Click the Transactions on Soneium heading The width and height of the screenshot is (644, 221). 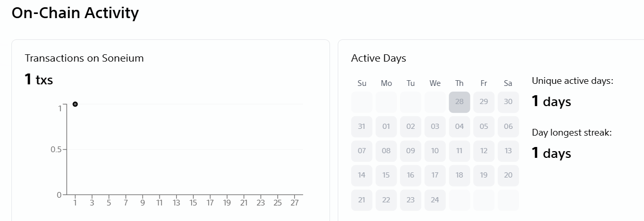coord(84,58)
